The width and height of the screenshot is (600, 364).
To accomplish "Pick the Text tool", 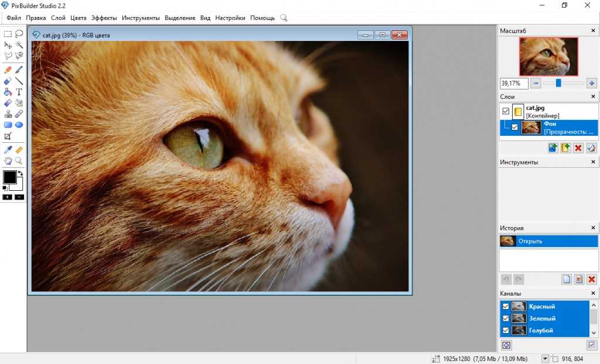I will pyautogui.click(x=19, y=92).
